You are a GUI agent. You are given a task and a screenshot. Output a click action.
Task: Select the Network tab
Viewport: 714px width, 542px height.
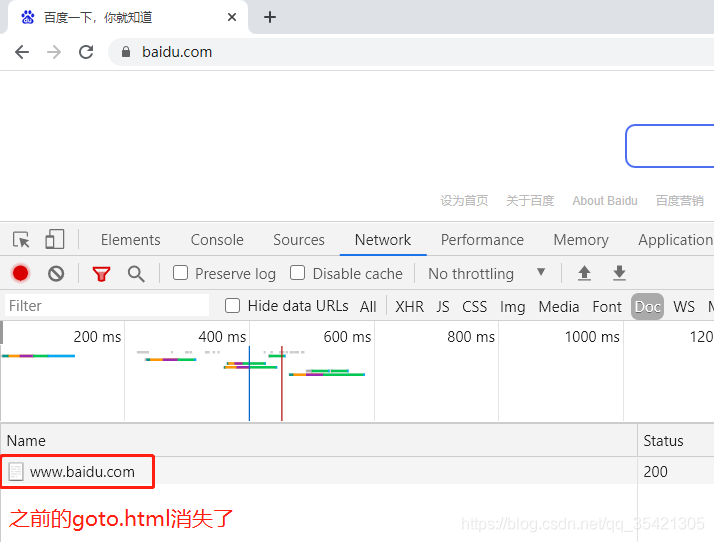pos(383,240)
